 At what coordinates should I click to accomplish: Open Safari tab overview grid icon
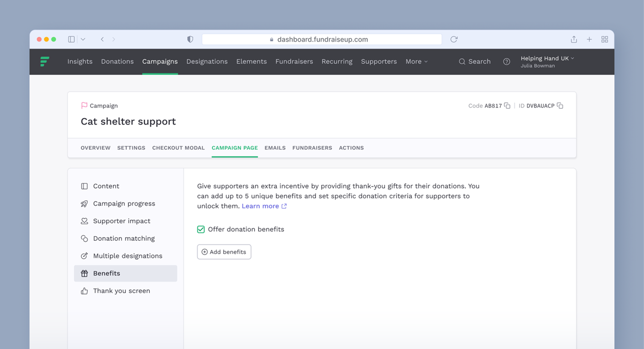click(x=604, y=39)
